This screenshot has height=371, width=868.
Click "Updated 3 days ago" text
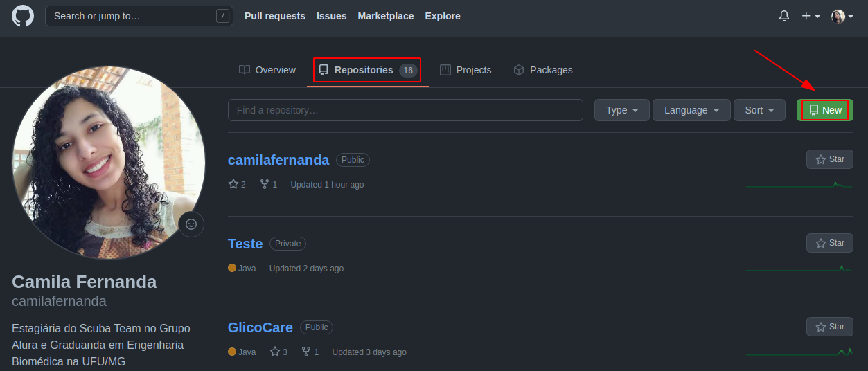pyautogui.click(x=369, y=352)
